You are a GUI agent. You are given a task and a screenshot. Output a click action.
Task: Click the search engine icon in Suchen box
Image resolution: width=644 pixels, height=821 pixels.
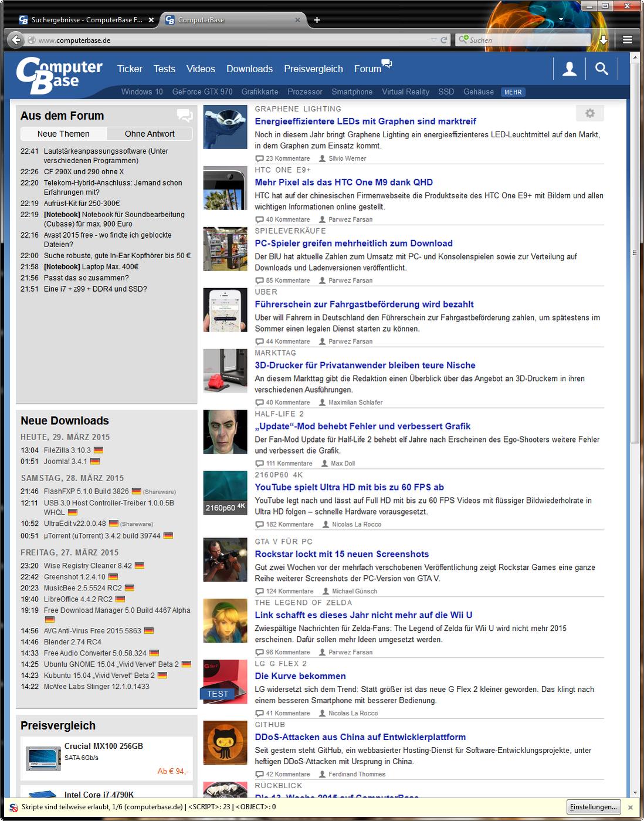(x=463, y=40)
